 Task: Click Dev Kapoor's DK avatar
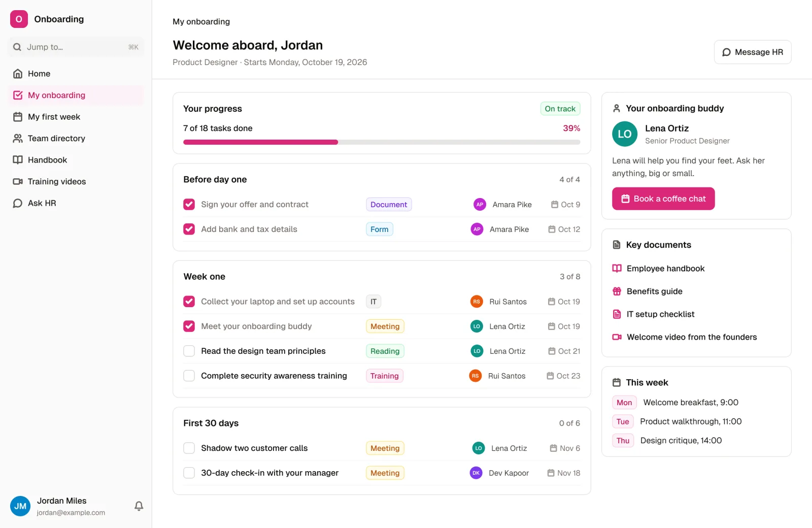coord(476,473)
